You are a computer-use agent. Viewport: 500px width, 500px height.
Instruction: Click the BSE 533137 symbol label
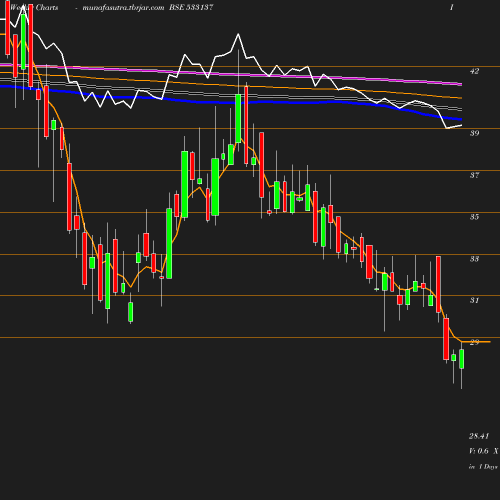point(191,7)
